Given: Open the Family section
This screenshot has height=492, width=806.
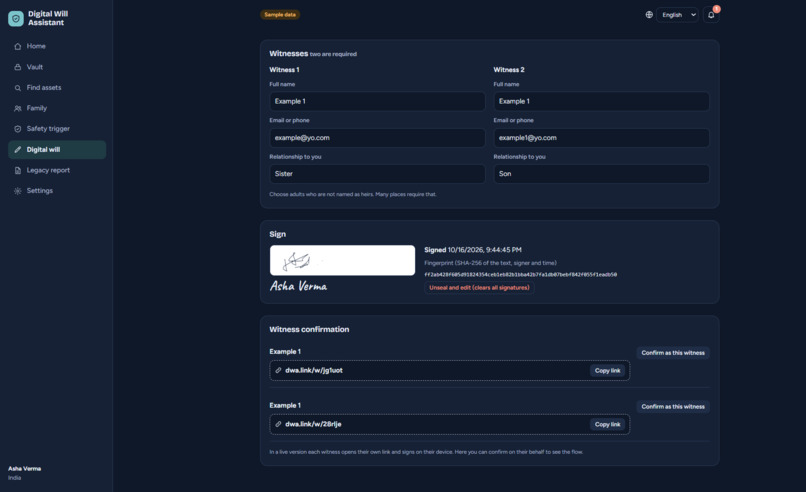Looking at the screenshot, I should [57, 108].
